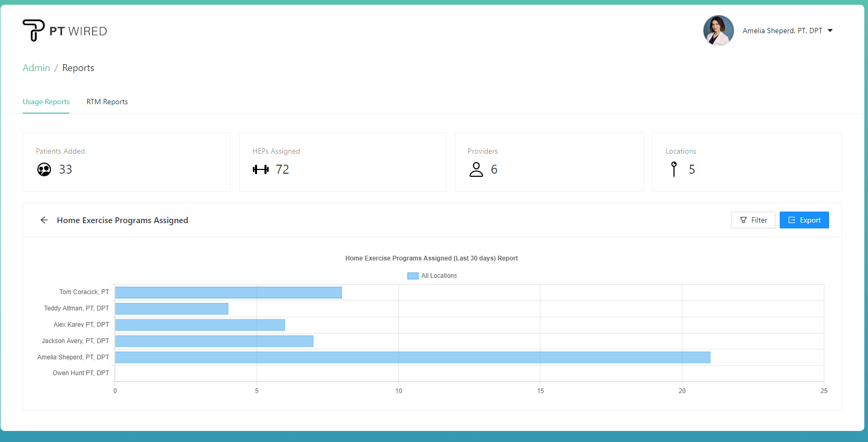Switch to the RTM Reports tab
Image resolution: width=868 pixels, height=442 pixels.
pyautogui.click(x=107, y=102)
